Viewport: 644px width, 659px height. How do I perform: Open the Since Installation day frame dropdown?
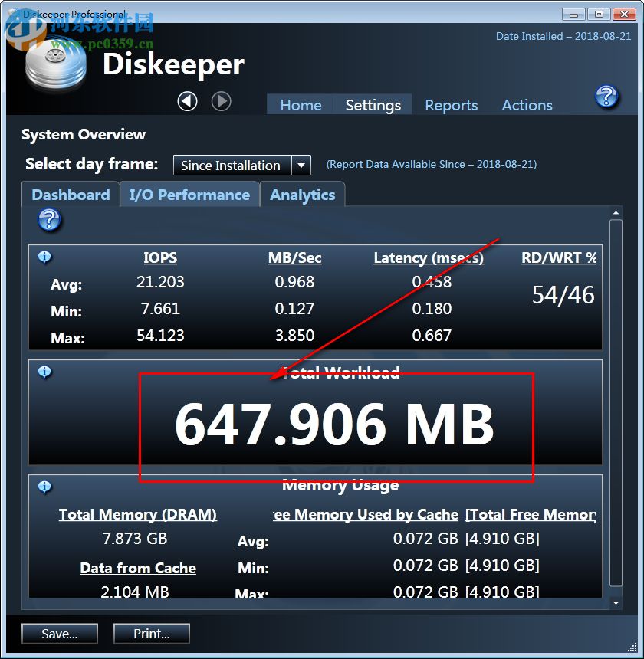[230, 165]
